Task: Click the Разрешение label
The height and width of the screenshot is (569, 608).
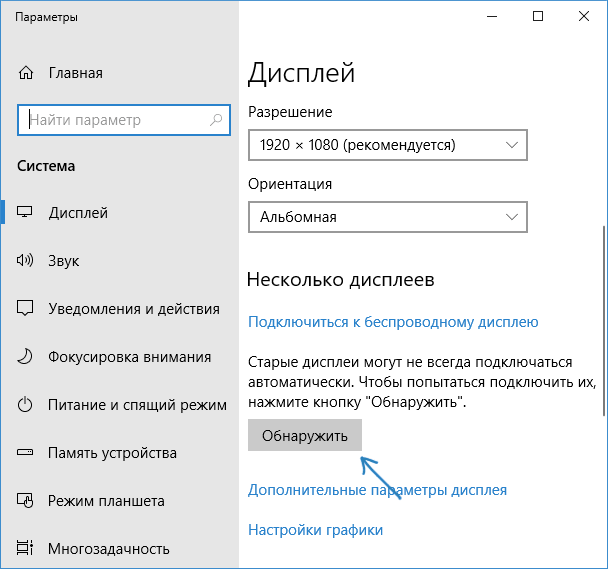Action: (290, 112)
